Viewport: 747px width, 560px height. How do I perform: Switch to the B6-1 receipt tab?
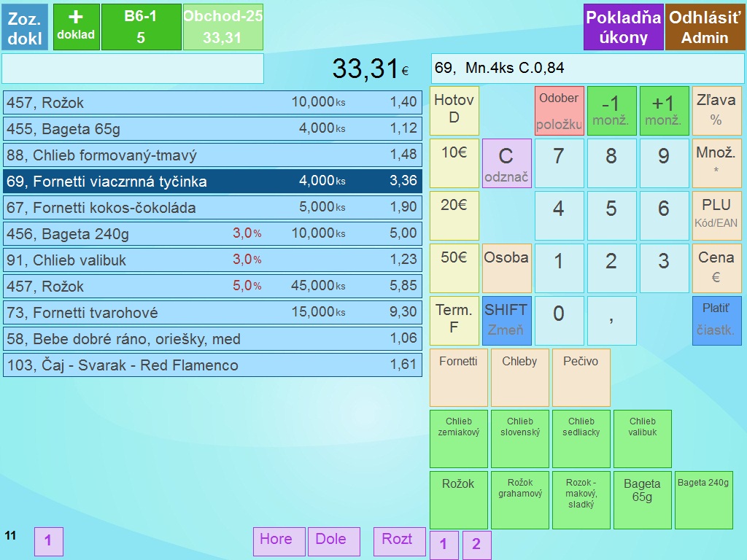(141, 27)
